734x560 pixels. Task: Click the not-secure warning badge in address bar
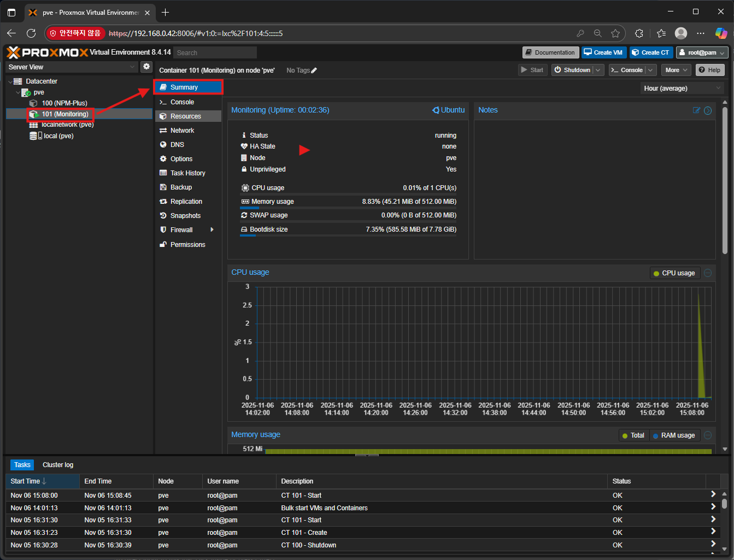(x=75, y=33)
